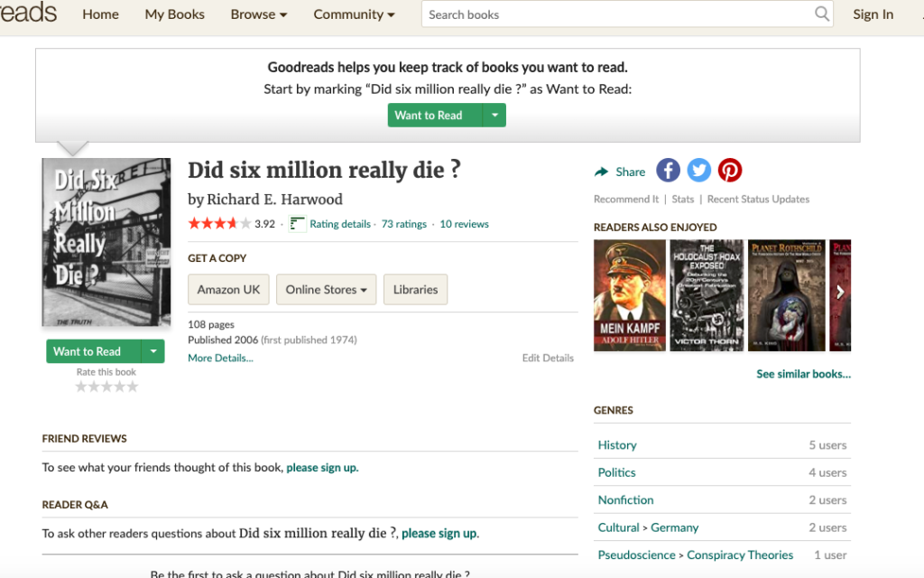924x578 pixels.
Task: Click the rating details chart icon
Action: coord(297,224)
